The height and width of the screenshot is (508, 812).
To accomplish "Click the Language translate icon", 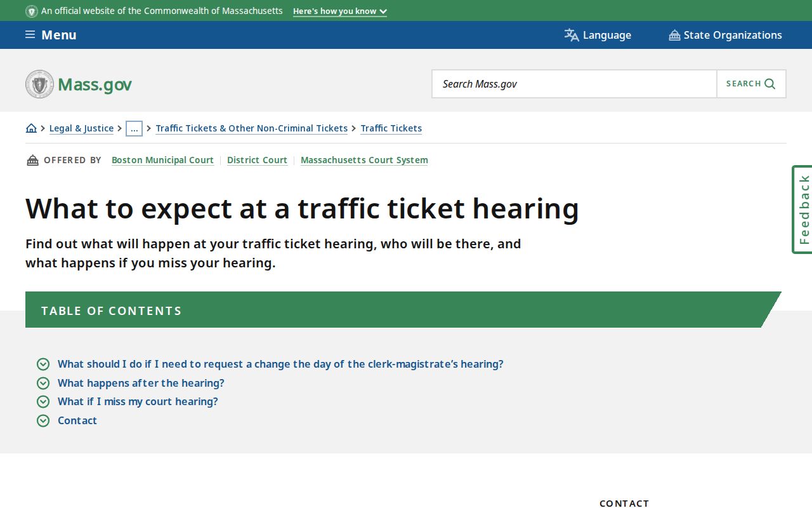I will click(x=572, y=35).
